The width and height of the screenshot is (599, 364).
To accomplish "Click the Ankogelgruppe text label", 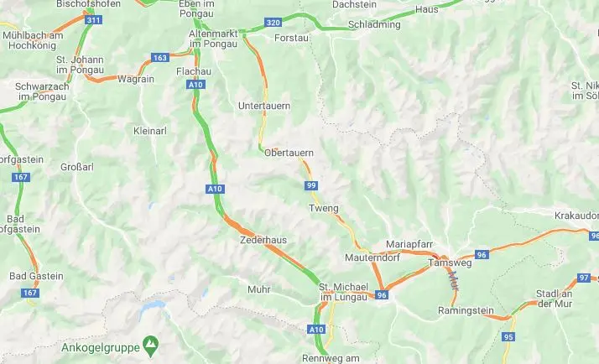I will click(x=101, y=347).
